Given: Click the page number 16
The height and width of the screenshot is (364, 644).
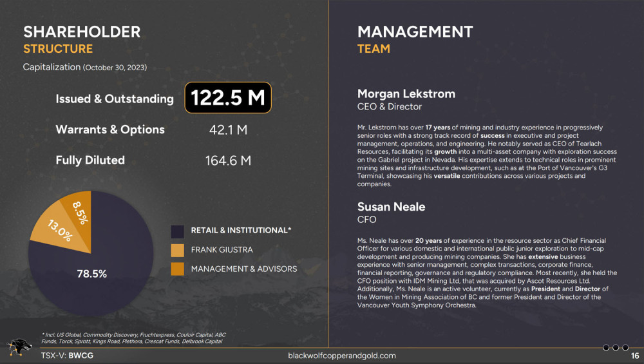Looking at the screenshot, I should [x=635, y=356].
